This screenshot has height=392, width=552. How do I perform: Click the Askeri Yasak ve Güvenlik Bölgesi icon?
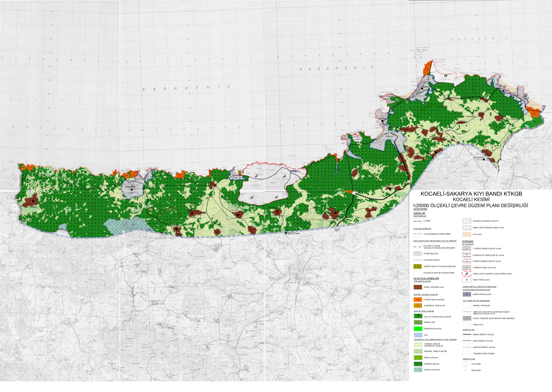(x=417, y=267)
